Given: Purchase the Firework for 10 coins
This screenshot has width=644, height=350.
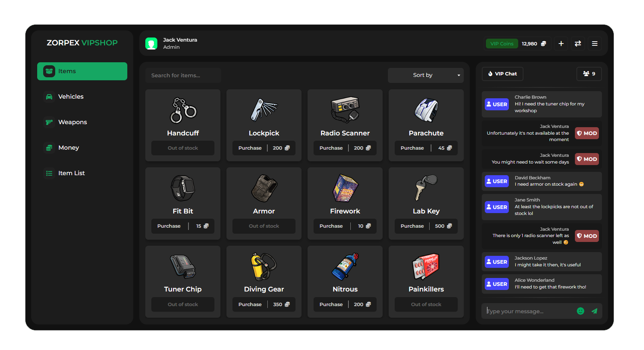Looking at the screenshot, I should tap(345, 226).
